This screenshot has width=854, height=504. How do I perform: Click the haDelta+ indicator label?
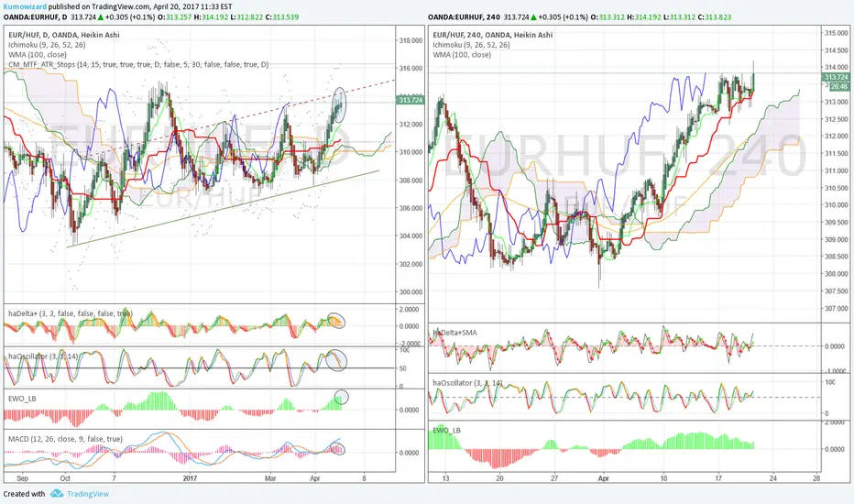tap(71, 313)
